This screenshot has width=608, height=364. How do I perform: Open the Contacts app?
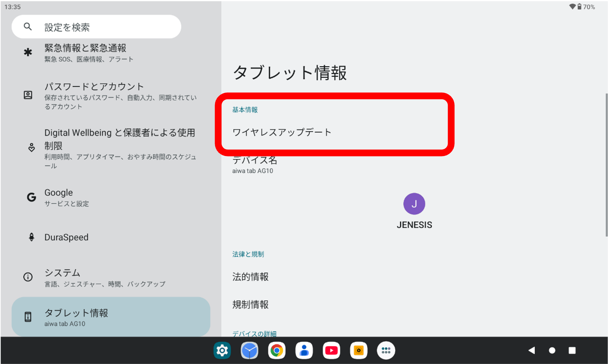pyautogui.click(x=304, y=350)
